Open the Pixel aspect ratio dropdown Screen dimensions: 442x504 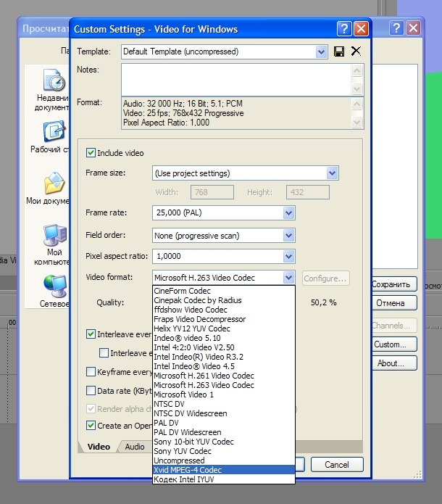pyautogui.click(x=288, y=256)
